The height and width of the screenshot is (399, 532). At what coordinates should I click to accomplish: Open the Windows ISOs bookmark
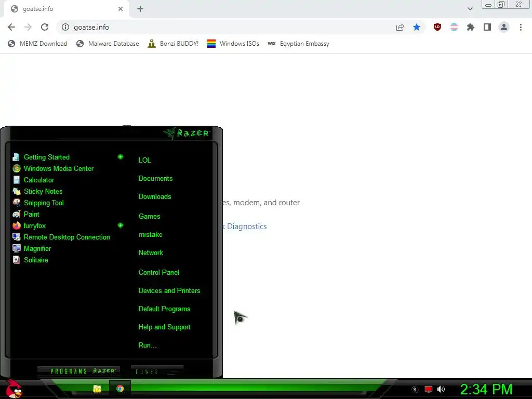tap(233, 44)
